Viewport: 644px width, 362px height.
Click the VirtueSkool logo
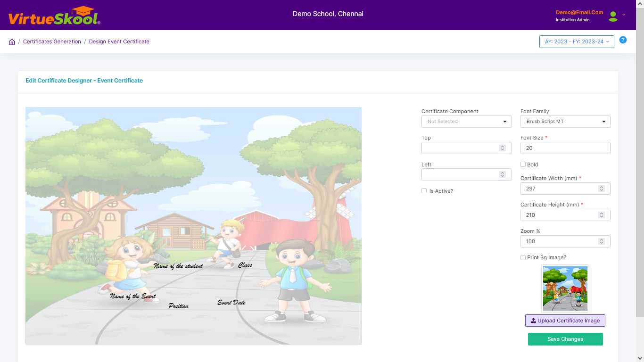click(54, 16)
